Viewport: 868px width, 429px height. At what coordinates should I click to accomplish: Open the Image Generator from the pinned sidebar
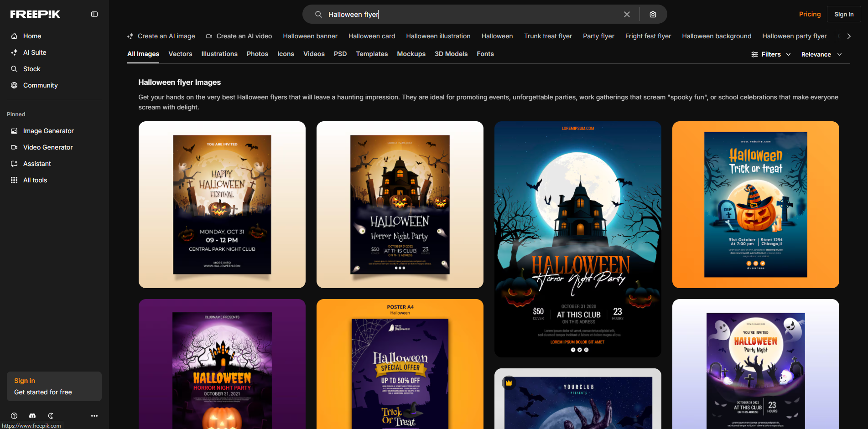(48, 131)
